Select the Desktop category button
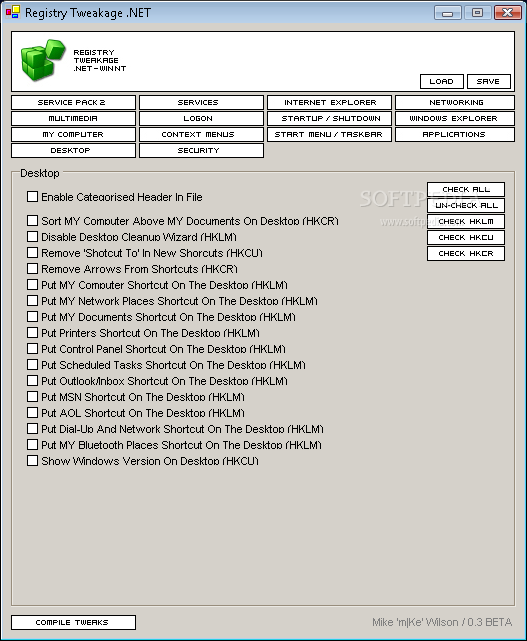The height and width of the screenshot is (641, 527). point(73,150)
